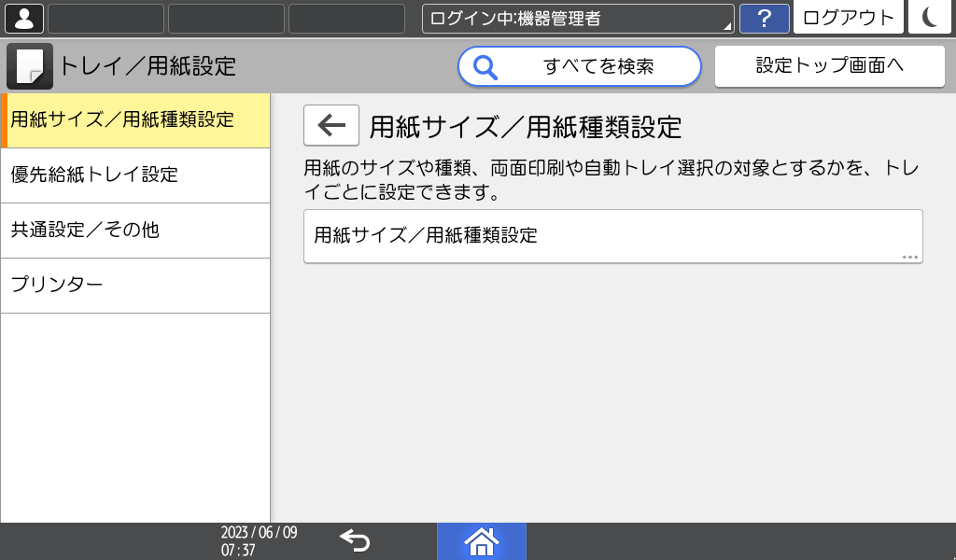
Task: Select the highlighted 用紙サイズ／用紙種類設定 tab
Action: coord(135,120)
